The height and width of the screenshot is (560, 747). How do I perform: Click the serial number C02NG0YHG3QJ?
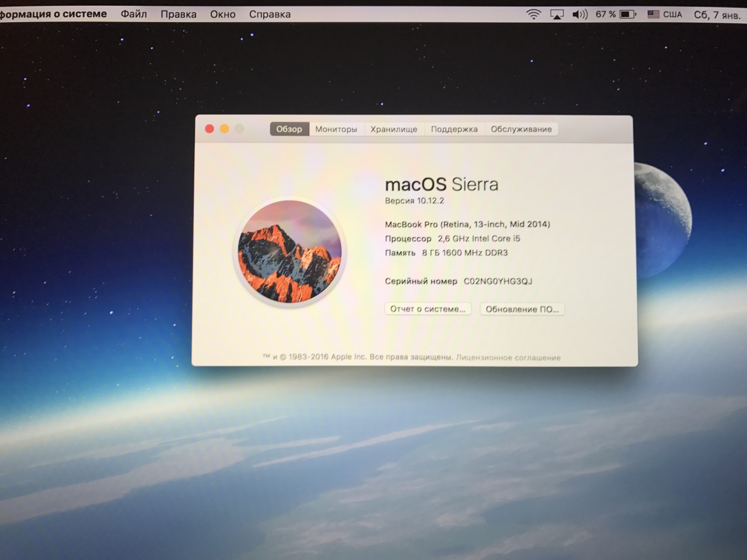[498, 281]
